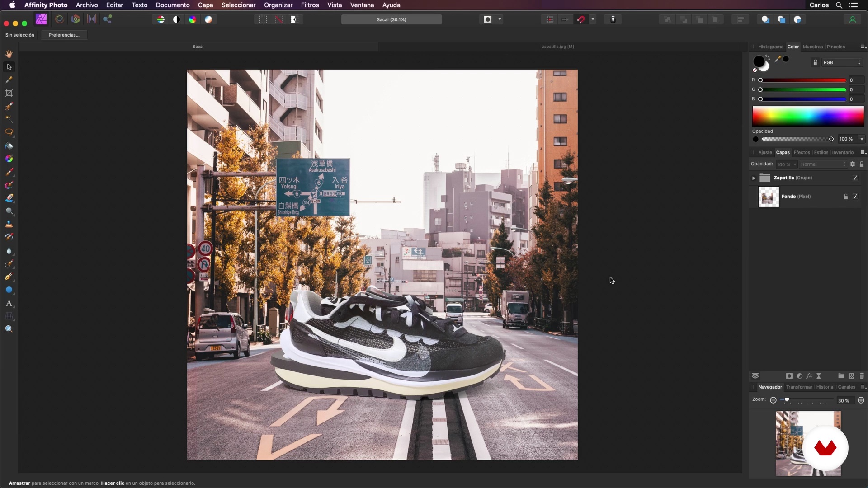Open Export Persona icon
Image resolution: width=868 pixels, height=488 pixels.
pos(108,19)
